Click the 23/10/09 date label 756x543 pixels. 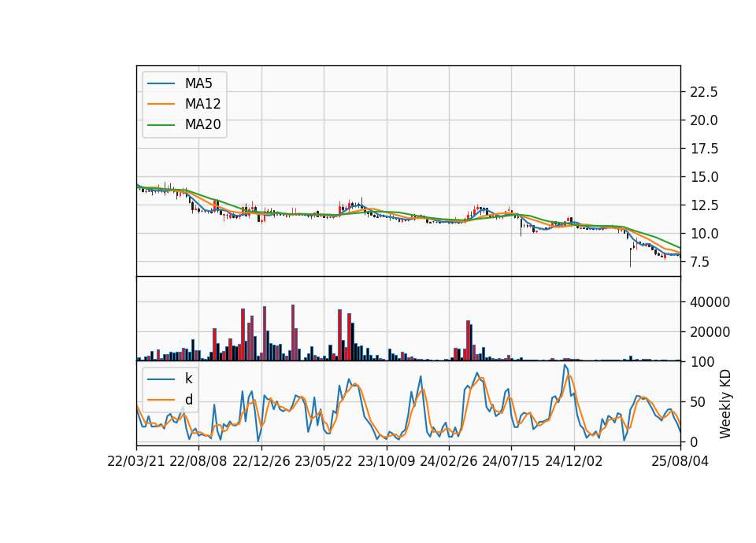tap(386, 461)
